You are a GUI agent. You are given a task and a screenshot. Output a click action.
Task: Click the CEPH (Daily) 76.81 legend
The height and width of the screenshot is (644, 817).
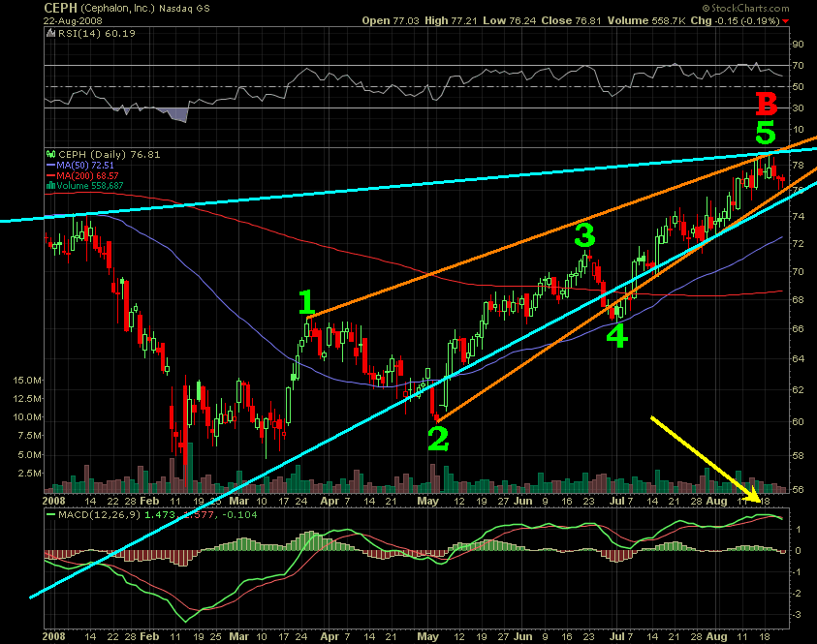coord(110,154)
